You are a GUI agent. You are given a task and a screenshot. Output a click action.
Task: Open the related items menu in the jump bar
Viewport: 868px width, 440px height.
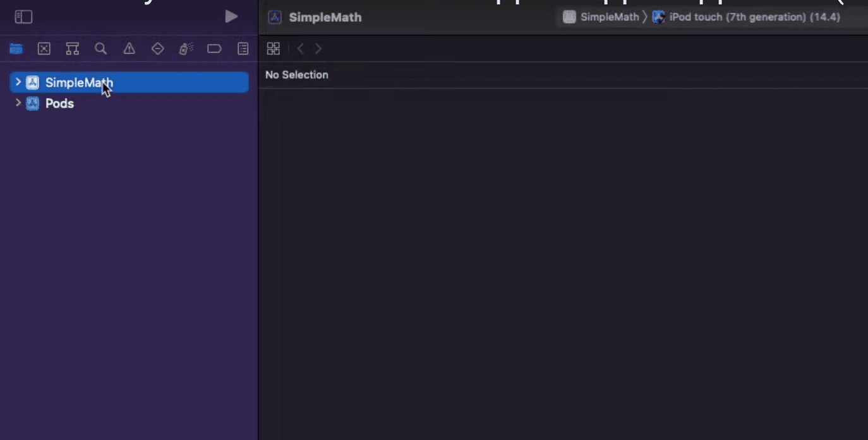pos(273,48)
